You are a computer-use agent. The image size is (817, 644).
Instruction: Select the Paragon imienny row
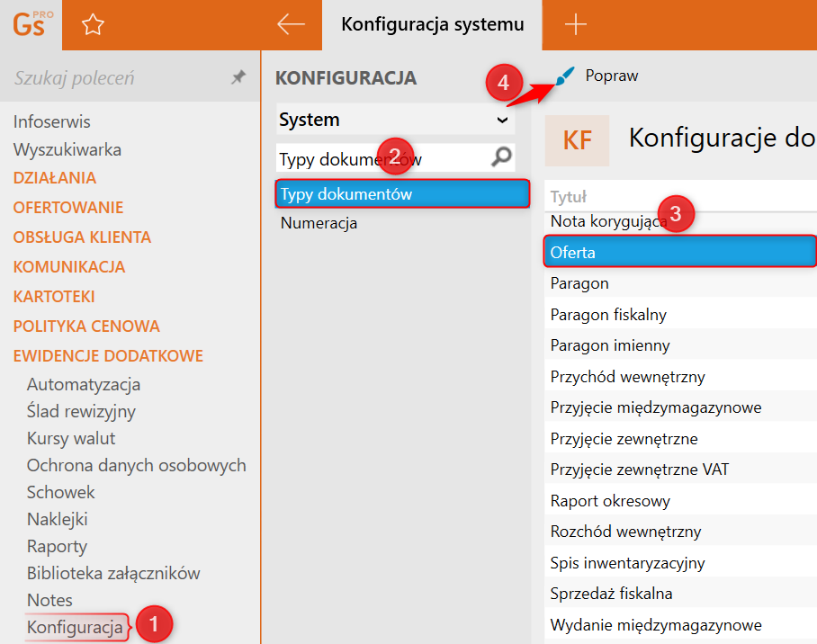(680, 345)
